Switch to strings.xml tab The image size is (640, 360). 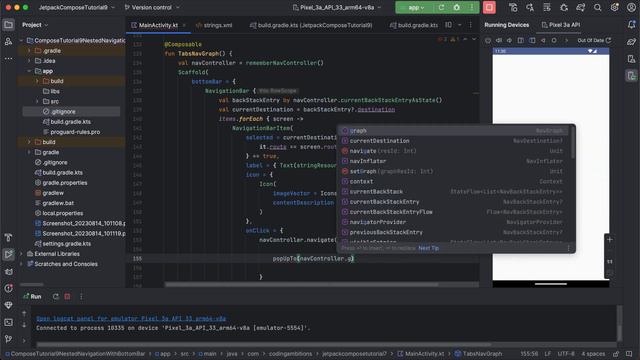coord(214,25)
